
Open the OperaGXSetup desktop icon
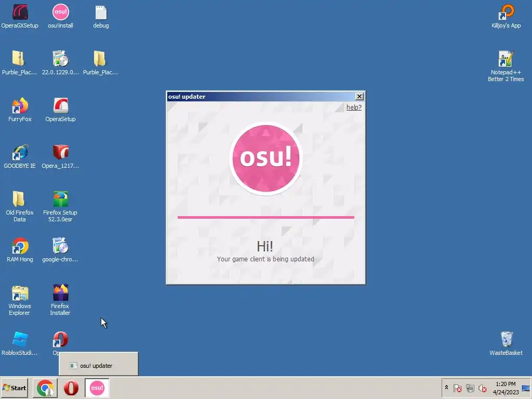20,16
